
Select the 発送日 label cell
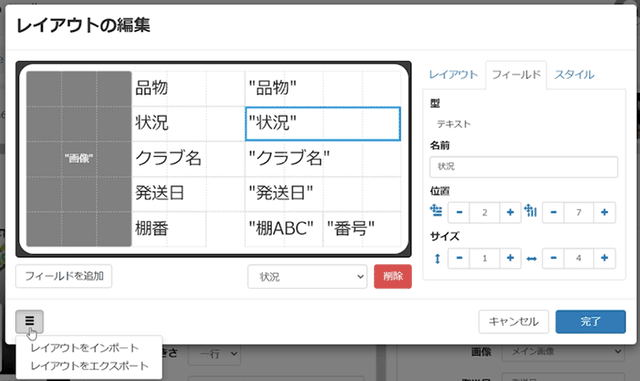(188, 193)
